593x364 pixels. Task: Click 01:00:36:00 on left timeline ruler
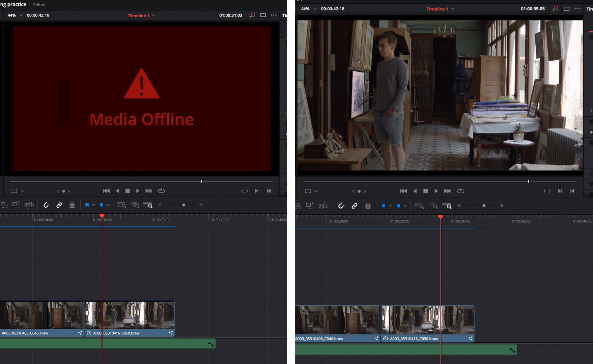click(161, 220)
